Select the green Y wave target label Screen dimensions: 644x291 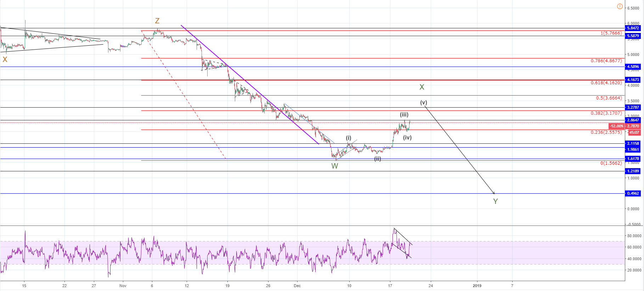click(x=495, y=201)
